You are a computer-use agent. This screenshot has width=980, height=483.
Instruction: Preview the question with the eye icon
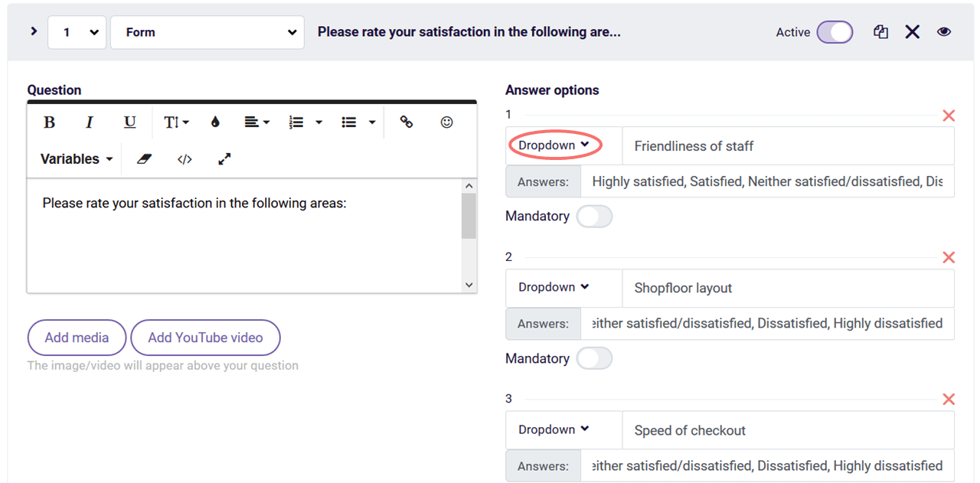click(943, 31)
